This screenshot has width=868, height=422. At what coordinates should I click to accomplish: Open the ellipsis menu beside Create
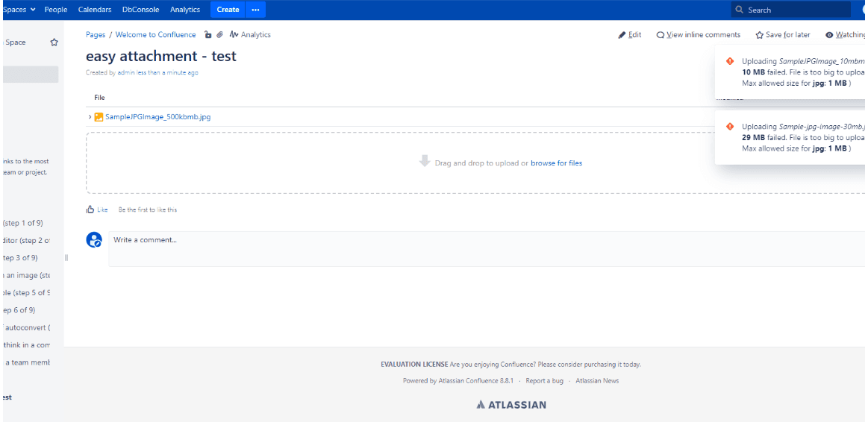[255, 10]
